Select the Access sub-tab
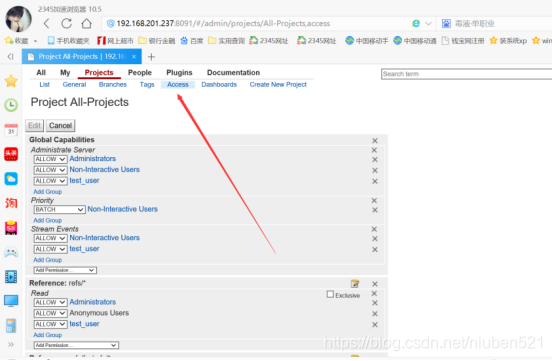Image resolution: width=552 pixels, height=361 pixels. (x=178, y=85)
